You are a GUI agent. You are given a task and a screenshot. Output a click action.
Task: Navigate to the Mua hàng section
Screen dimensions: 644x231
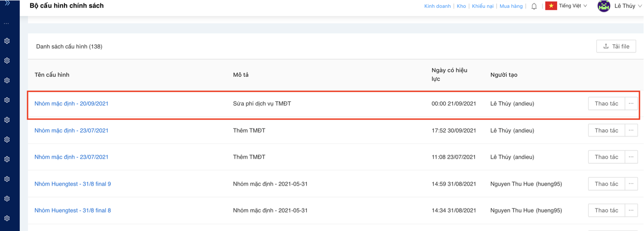pos(511,6)
